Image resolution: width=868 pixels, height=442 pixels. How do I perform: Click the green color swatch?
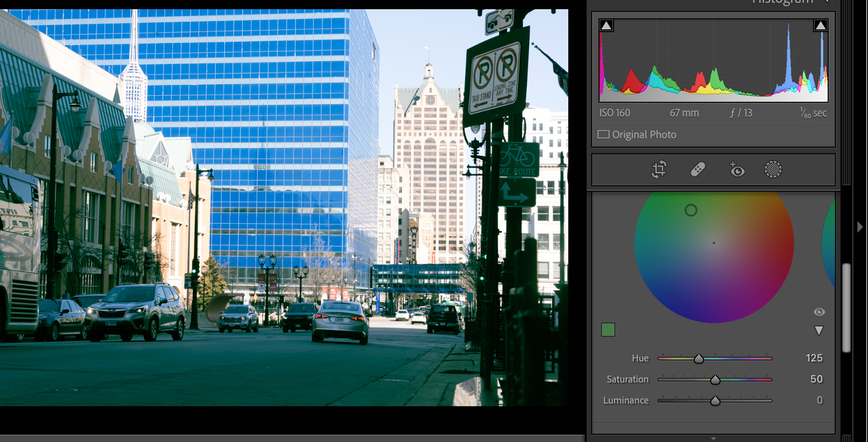(608, 330)
